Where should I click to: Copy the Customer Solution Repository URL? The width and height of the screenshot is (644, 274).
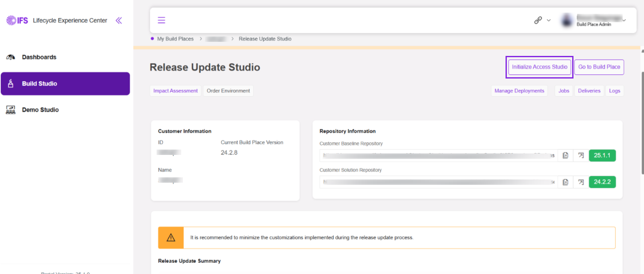565,182
